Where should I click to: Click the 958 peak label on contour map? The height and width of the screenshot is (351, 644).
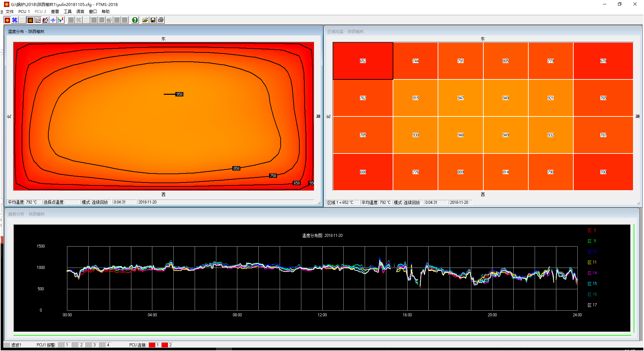(179, 94)
